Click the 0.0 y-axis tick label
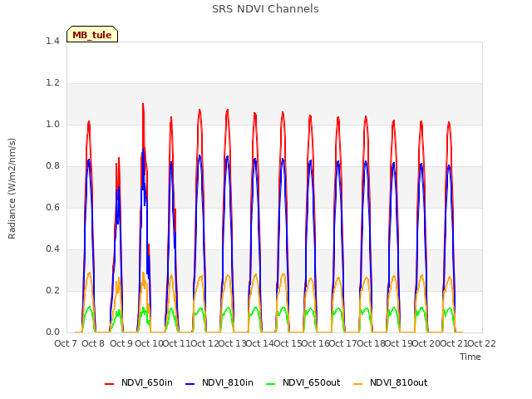Image resolution: width=532 pixels, height=399 pixels. coord(52,332)
